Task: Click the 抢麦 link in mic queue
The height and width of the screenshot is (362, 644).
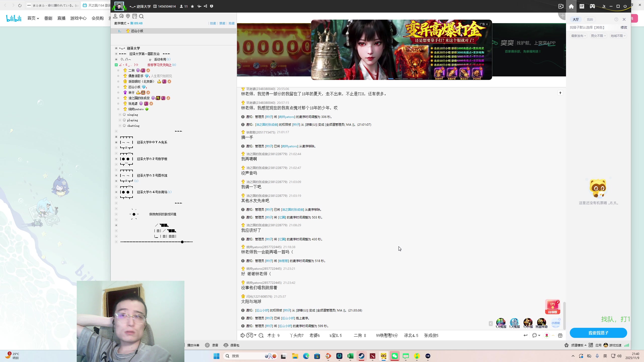Action: pyautogui.click(x=231, y=23)
